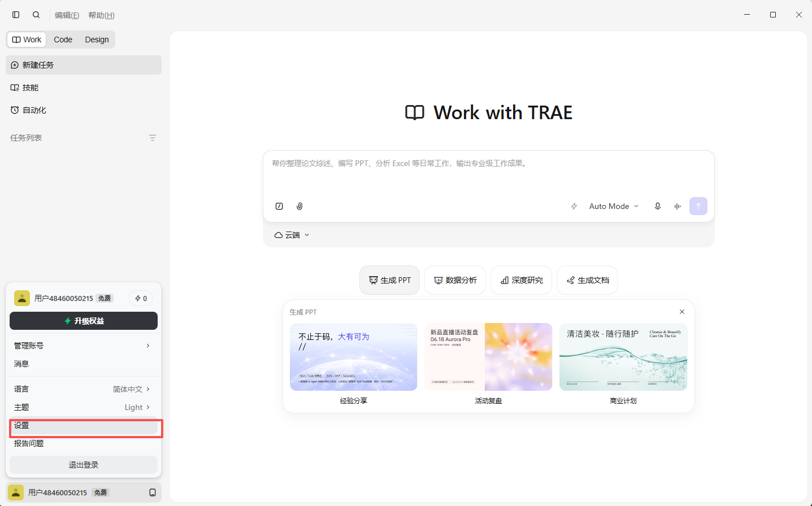Select the 深度研究 shortcut
The height and width of the screenshot is (506, 812).
tap(521, 280)
